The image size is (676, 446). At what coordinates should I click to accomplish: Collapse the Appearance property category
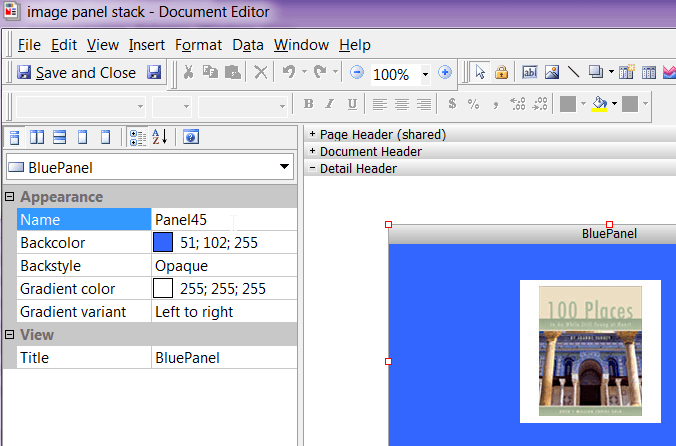coord(10,197)
